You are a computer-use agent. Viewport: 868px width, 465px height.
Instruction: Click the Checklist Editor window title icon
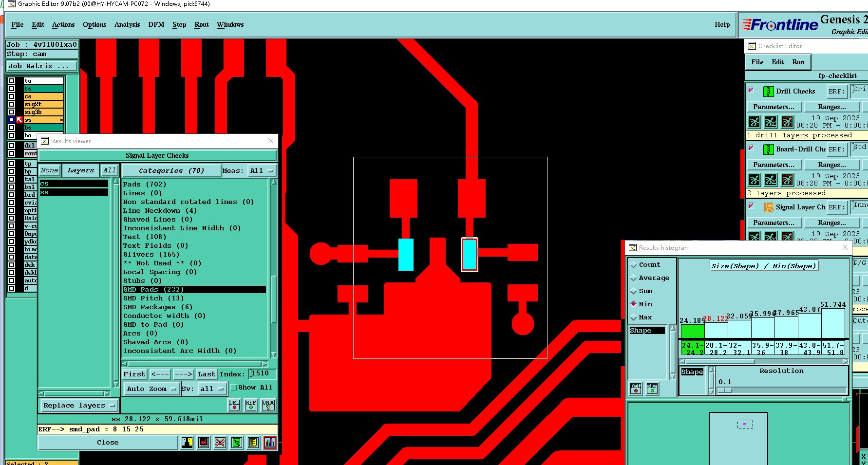coord(752,46)
